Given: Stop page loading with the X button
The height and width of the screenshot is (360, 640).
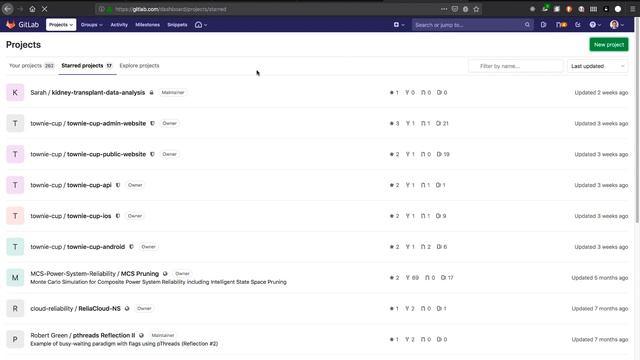Looking at the screenshot, I should point(44,9).
